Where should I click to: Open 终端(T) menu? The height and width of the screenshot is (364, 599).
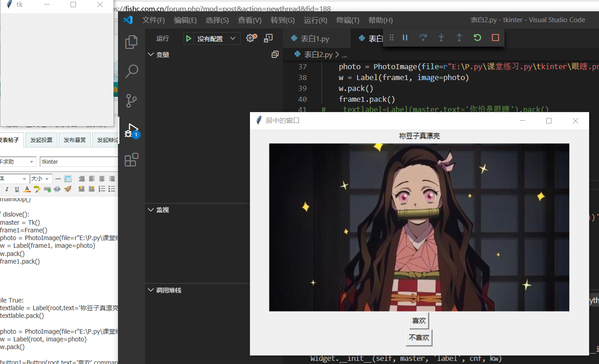coord(348,20)
